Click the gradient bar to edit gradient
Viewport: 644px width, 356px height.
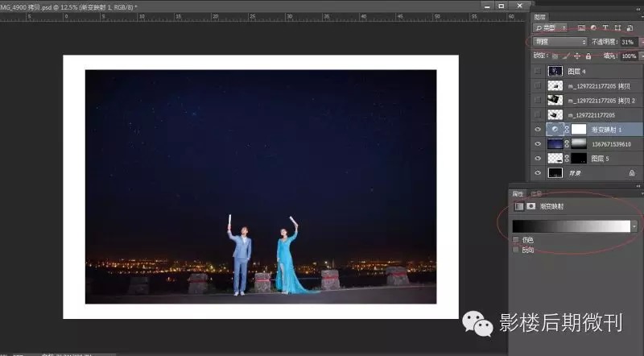pyautogui.click(x=572, y=226)
